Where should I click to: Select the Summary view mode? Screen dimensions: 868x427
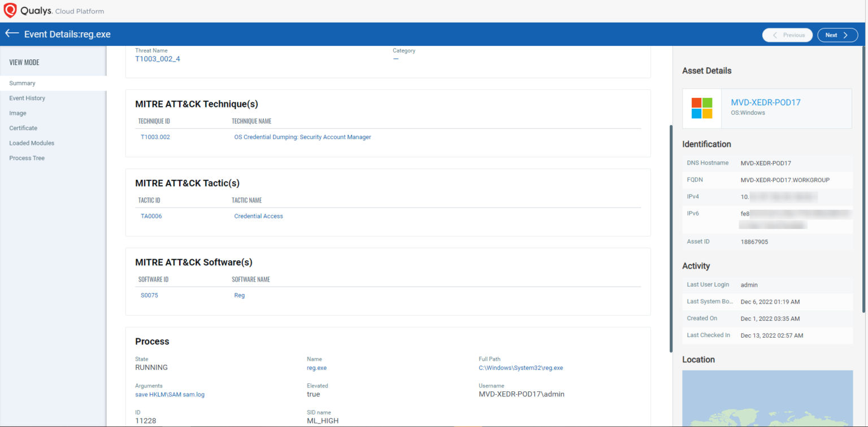[x=22, y=83]
